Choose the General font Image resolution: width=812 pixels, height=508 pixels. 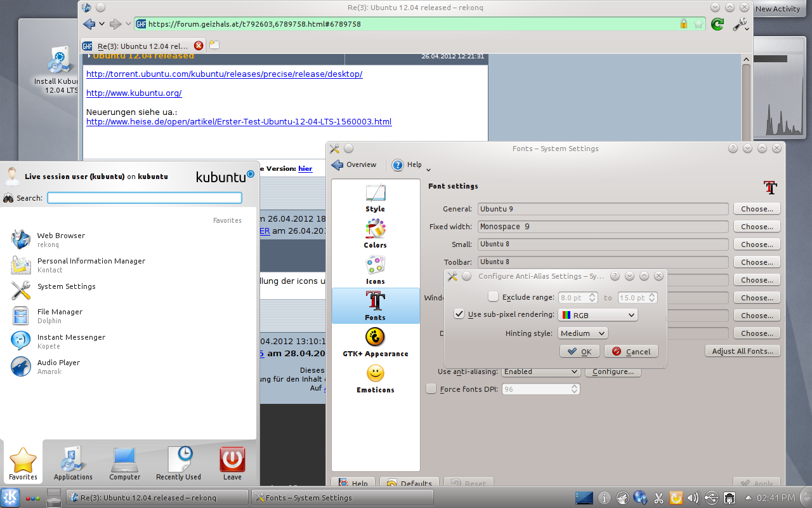click(757, 209)
